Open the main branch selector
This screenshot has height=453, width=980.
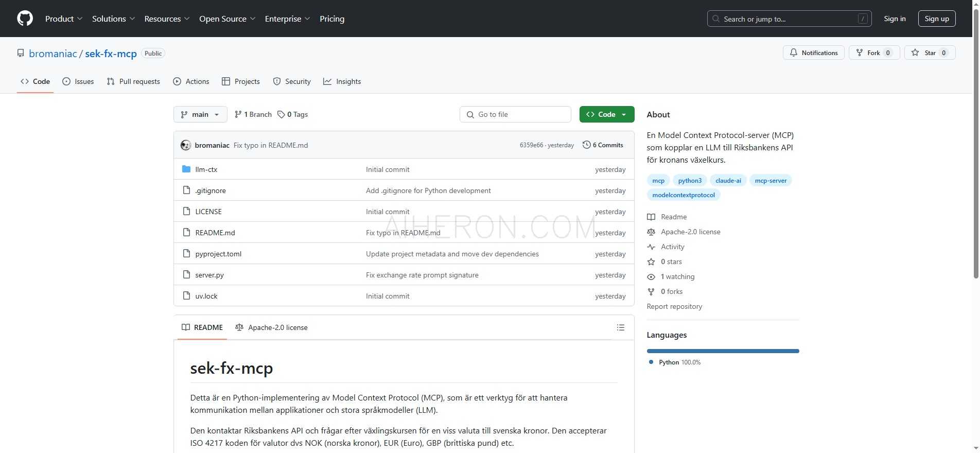200,114
